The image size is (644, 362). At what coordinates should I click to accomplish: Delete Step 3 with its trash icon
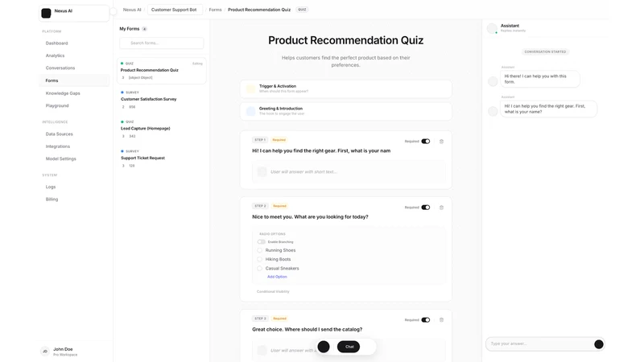[x=441, y=320]
